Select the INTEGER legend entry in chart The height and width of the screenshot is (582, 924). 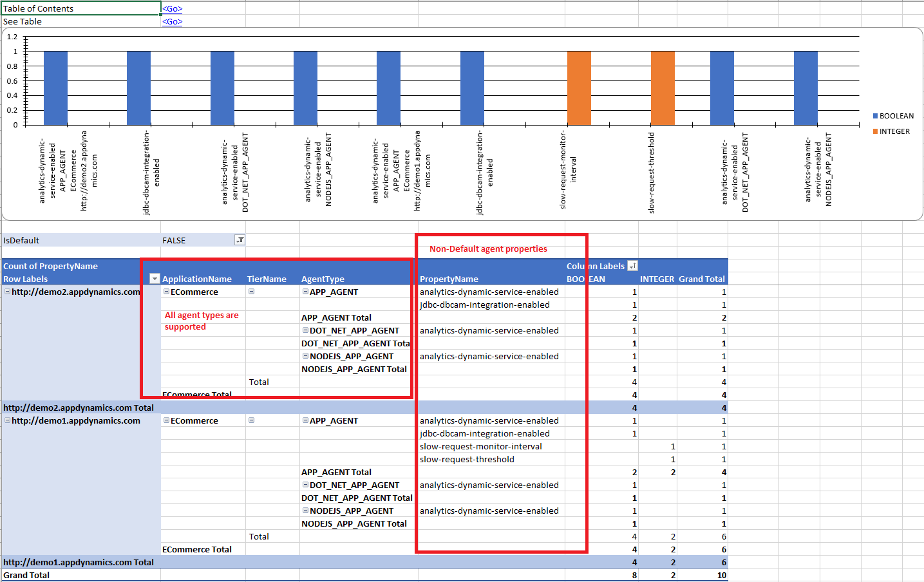(x=894, y=131)
